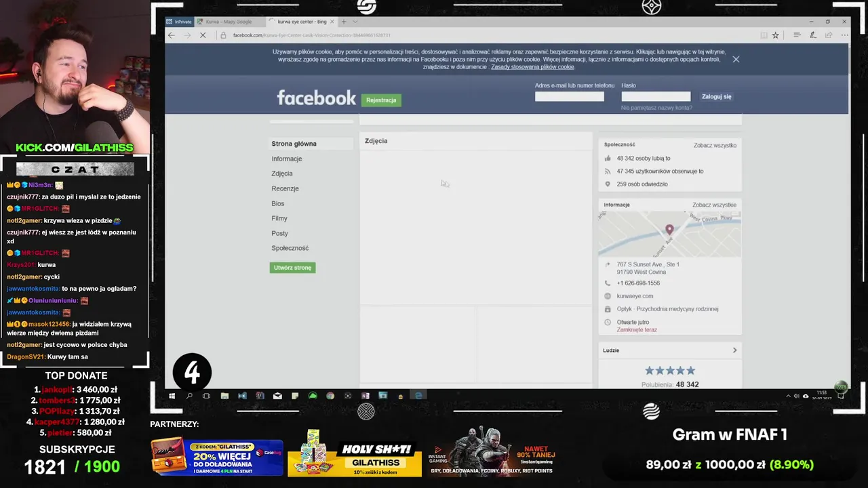868x488 pixels.
Task: Open the Windows Start menu
Action: (x=172, y=396)
